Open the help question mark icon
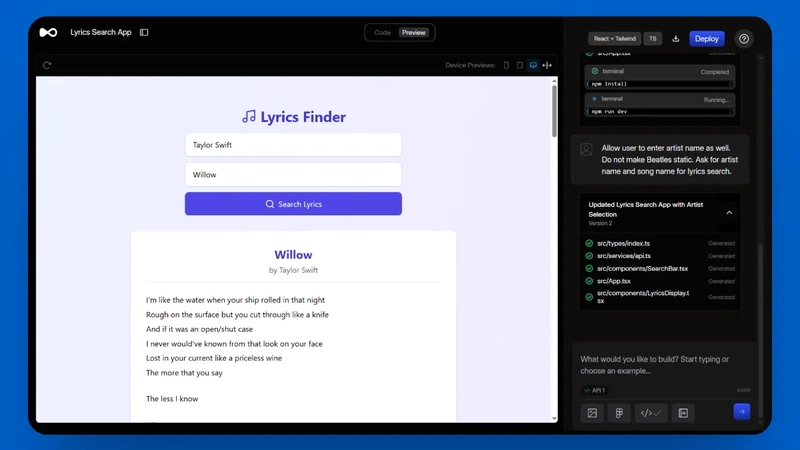800x450 pixels. click(744, 39)
